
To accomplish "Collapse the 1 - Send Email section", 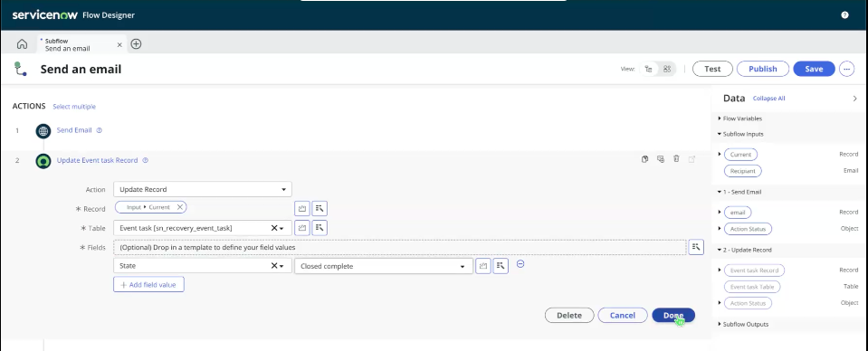I will click(719, 192).
